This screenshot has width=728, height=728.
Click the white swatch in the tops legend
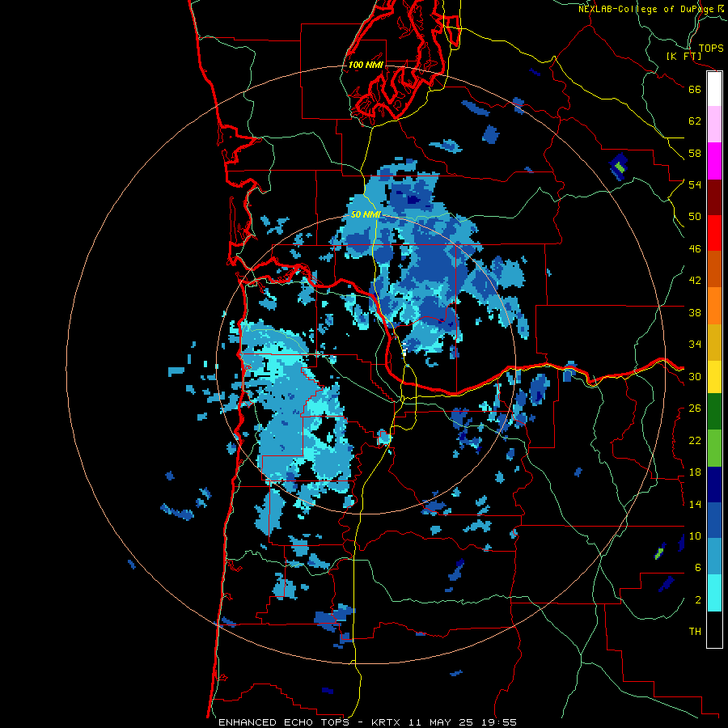pyautogui.click(x=714, y=89)
